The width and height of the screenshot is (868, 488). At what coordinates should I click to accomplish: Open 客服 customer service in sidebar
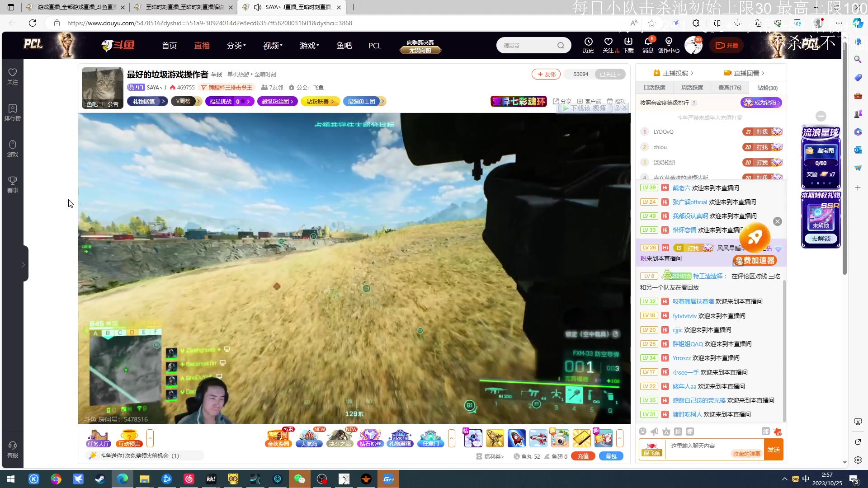(13, 450)
